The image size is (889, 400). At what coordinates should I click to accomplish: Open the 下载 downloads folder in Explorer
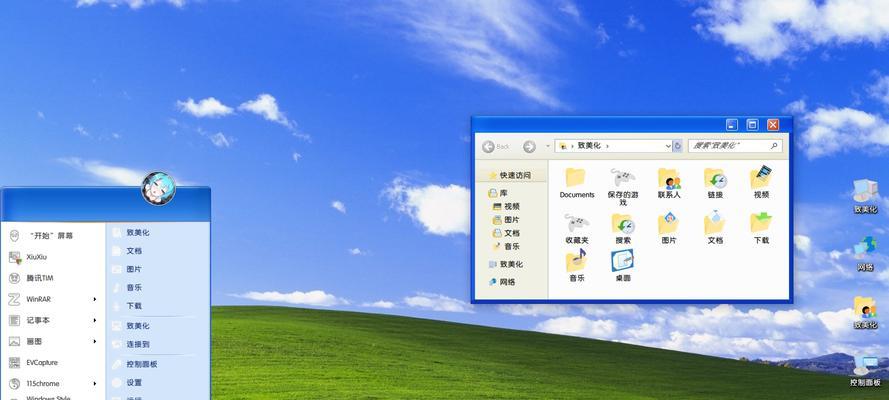point(761,229)
